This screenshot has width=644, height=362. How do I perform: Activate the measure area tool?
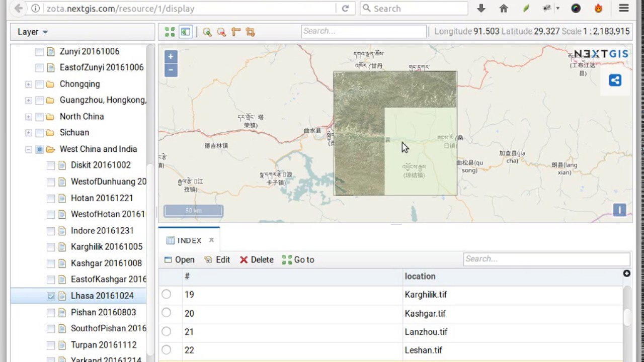tap(251, 32)
